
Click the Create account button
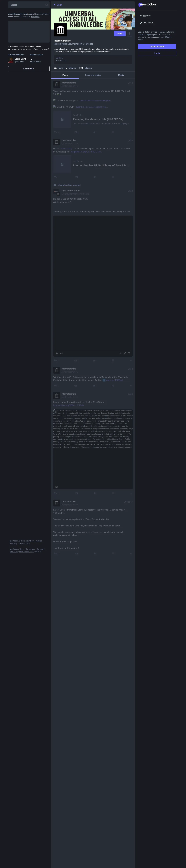pos(157,46)
